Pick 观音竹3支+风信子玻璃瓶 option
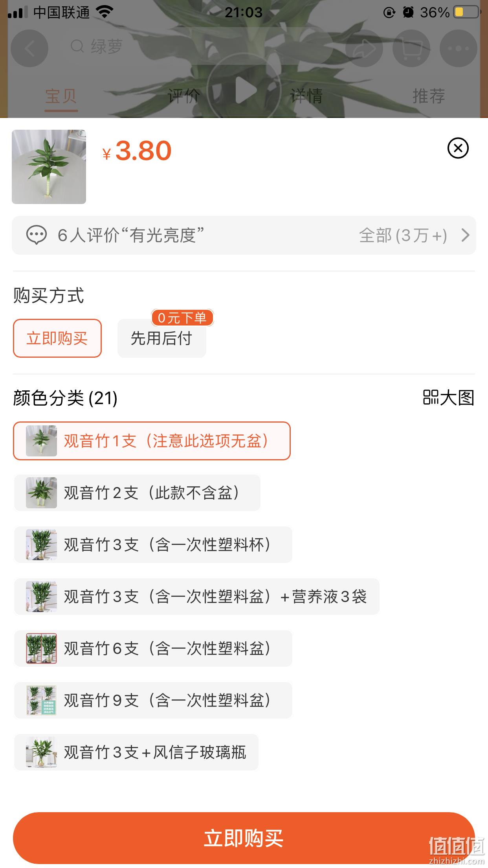488x868 pixels. [136, 752]
